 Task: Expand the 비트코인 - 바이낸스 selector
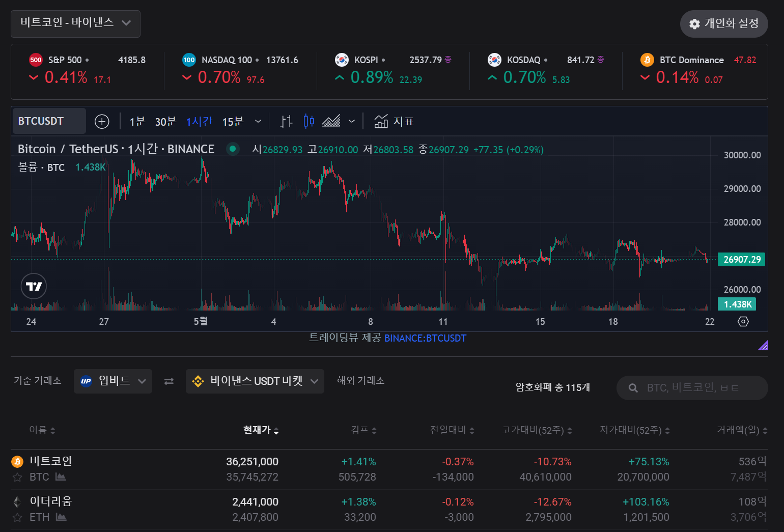(75, 23)
